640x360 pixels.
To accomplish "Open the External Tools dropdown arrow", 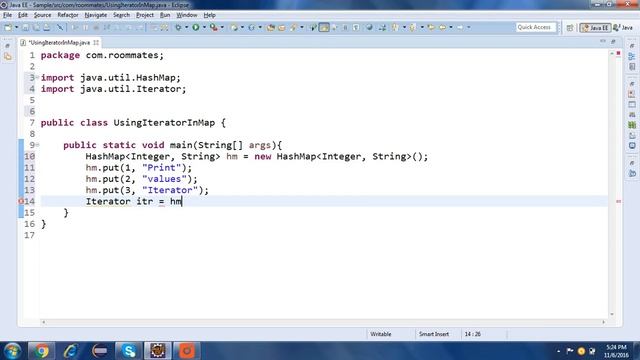I will (x=222, y=27).
